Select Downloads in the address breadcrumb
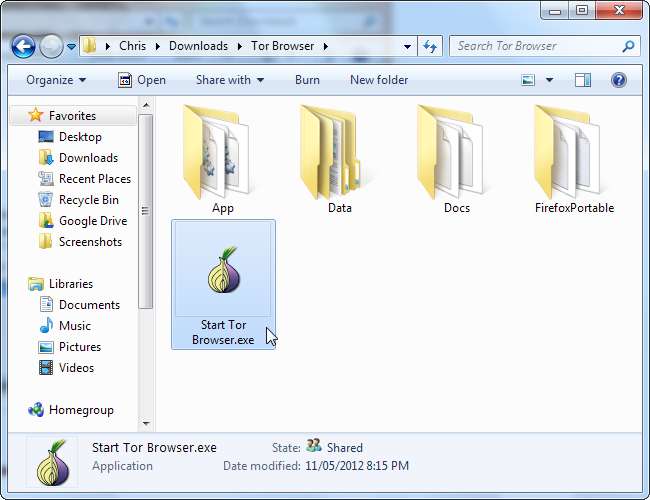This screenshot has height=500, width=650. tap(198, 46)
